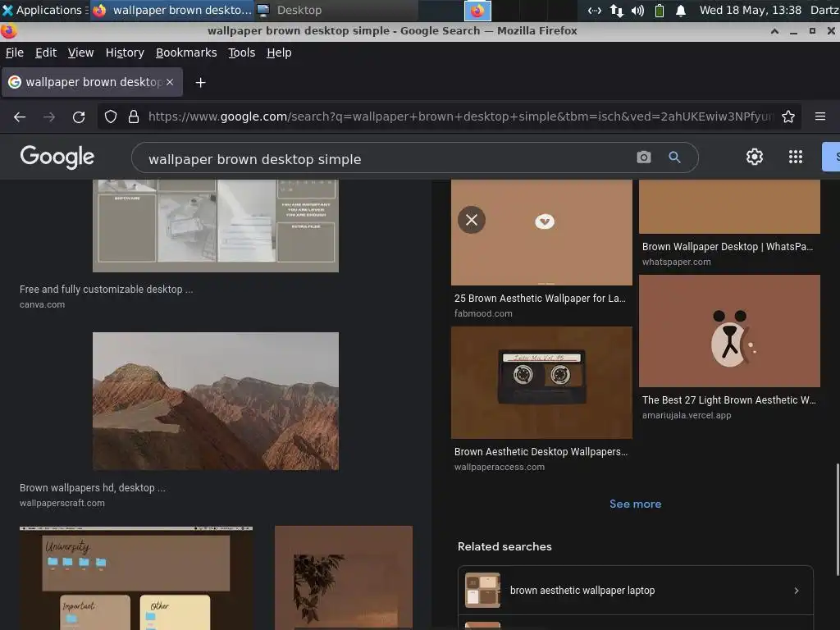Open a new tab with the plus button
840x630 pixels.
point(200,83)
